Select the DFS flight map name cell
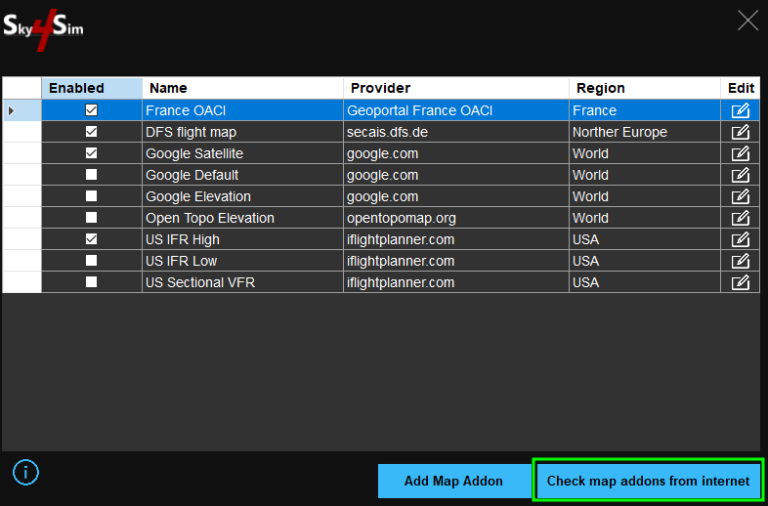Image resolution: width=768 pixels, height=506 pixels. click(x=243, y=132)
